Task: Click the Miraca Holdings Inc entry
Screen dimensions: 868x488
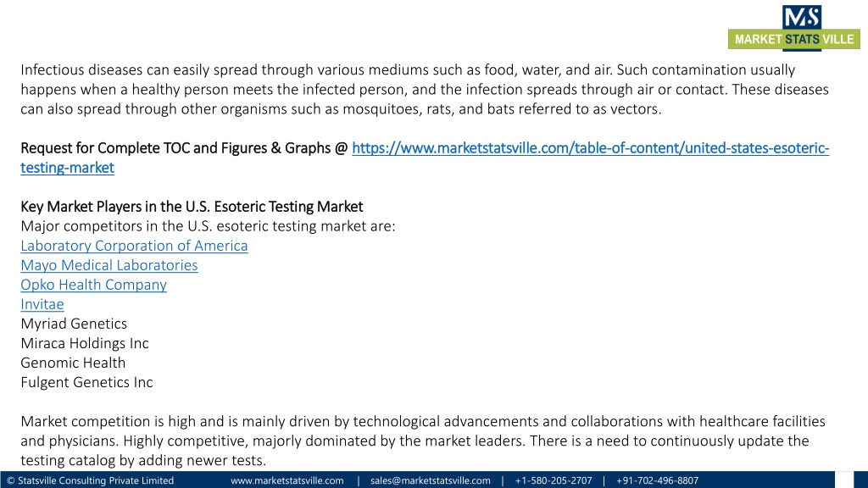Action: point(85,343)
